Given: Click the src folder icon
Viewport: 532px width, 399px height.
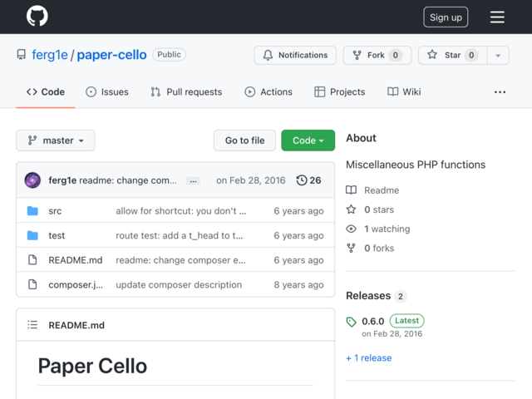Looking at the screenshot, I should [x=32, y=210].
